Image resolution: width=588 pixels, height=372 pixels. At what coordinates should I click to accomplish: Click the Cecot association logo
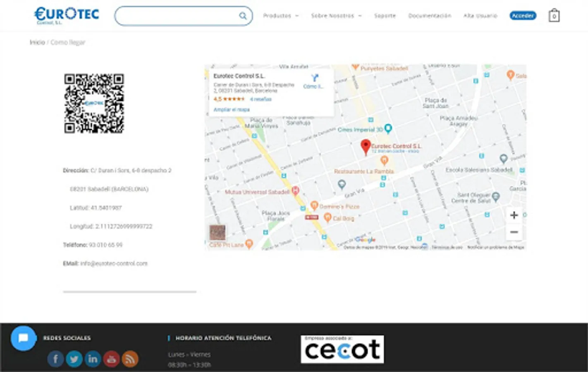click(x=342, y=349)
